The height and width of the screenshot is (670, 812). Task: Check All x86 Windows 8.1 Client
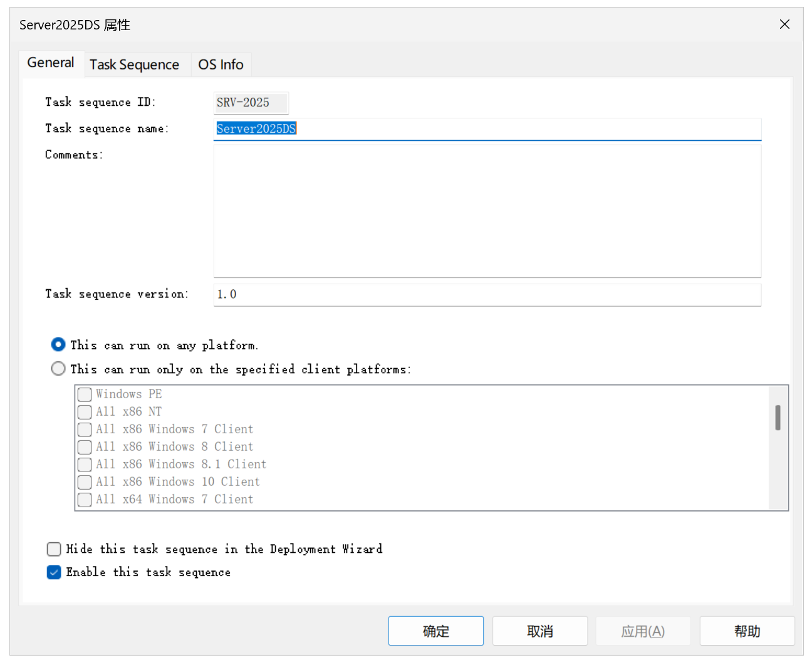pos(85,465)
